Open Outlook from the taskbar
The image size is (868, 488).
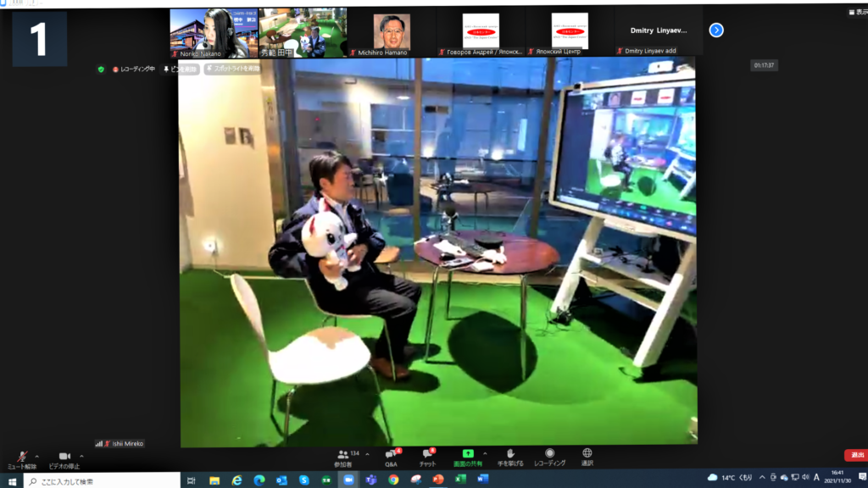[281, 480]
